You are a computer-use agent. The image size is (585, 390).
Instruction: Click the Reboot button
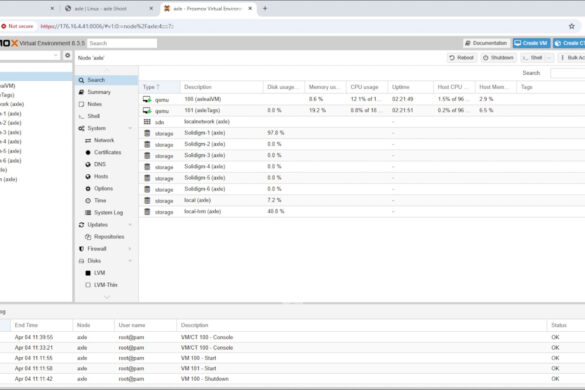[462, 58]
